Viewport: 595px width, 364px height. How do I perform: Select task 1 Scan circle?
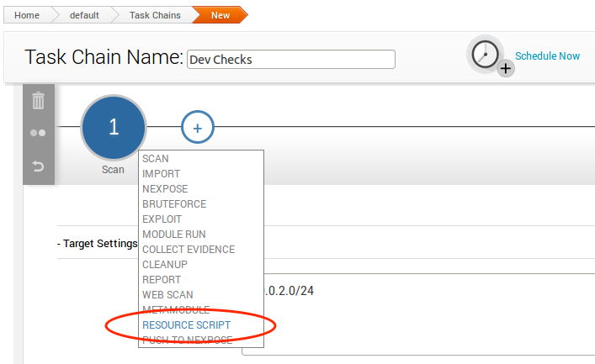[114, 127]
